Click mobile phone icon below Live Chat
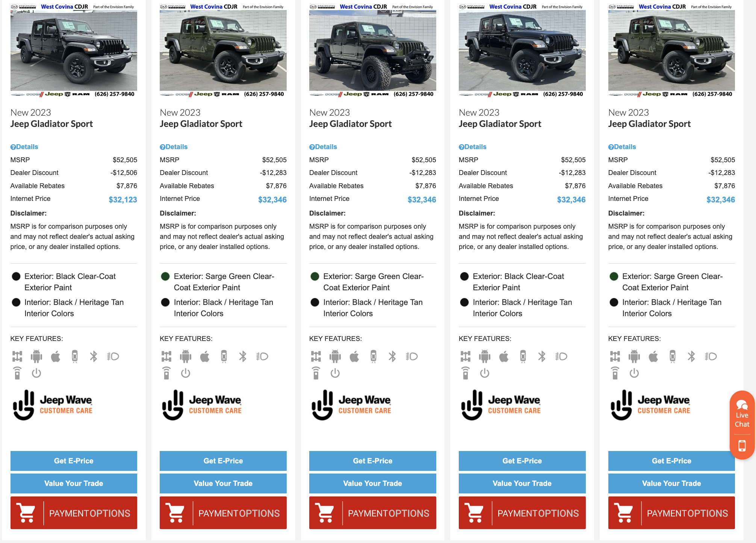 tap(742, 446)
